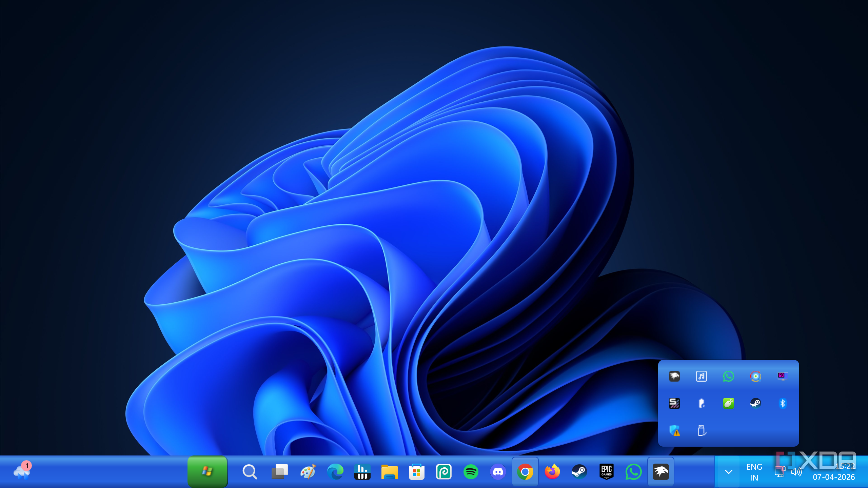Launch Firefox from the taskbar
Image resolution: width=868 pixels, height=488 pixels.
tap(552, 472)
